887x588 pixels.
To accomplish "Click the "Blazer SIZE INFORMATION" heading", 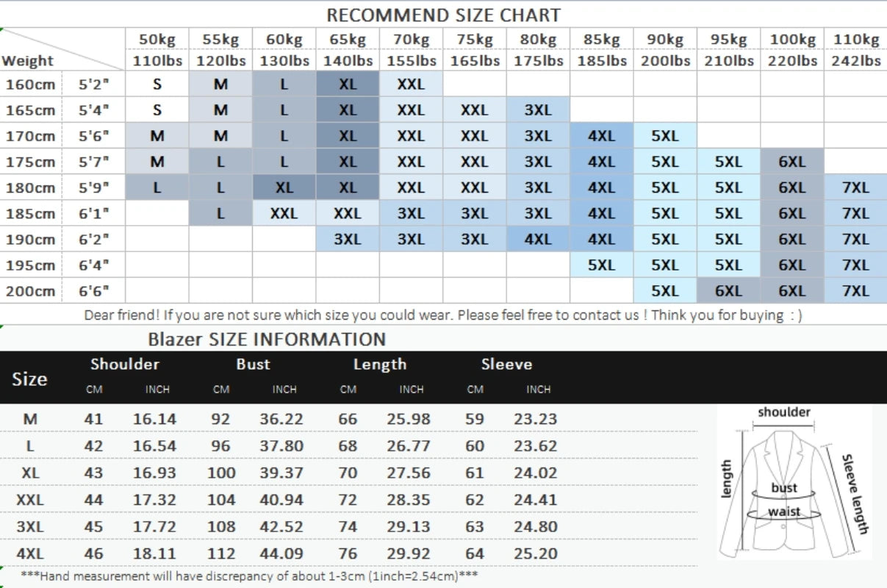I will pos(267,340).
